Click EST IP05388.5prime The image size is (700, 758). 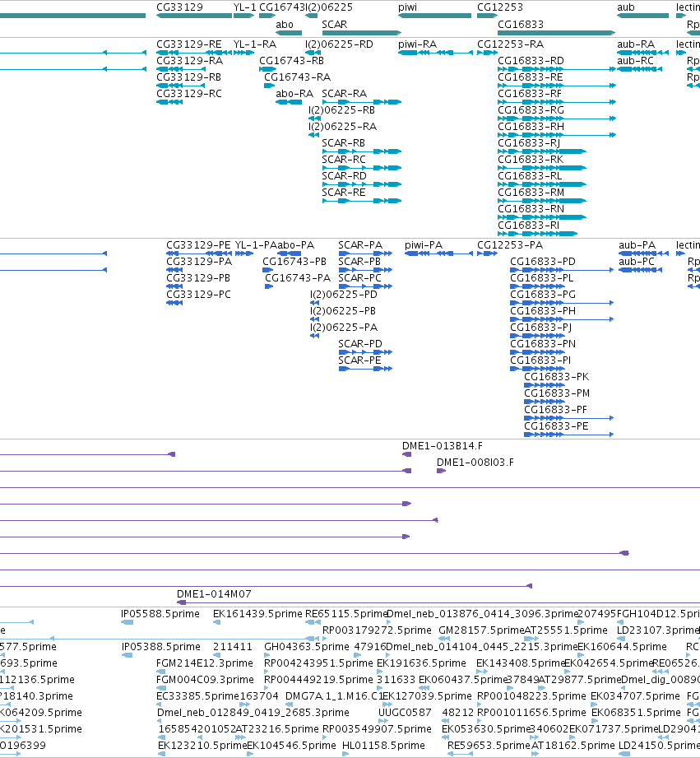127,655
